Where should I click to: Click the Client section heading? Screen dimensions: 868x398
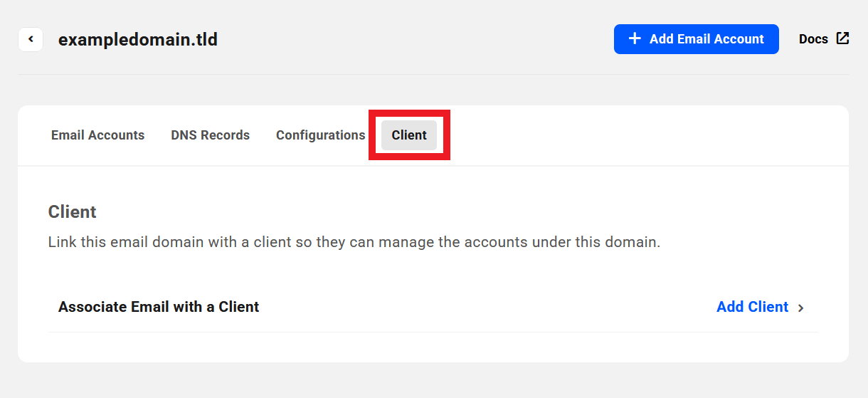(x=73, y=212)
